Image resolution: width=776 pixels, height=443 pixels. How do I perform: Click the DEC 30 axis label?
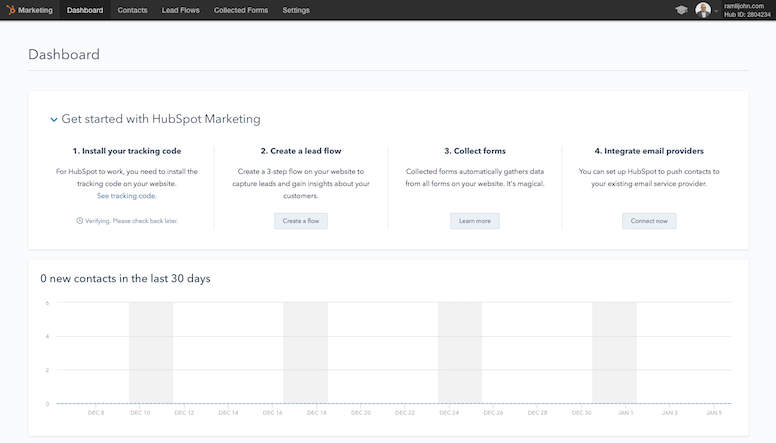coord(581,413)
